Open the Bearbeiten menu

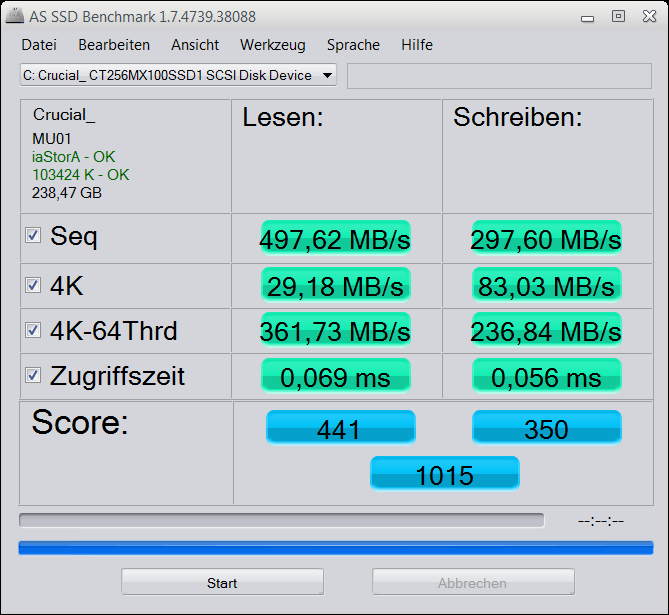pyautogui.click(x=114, y=45)
